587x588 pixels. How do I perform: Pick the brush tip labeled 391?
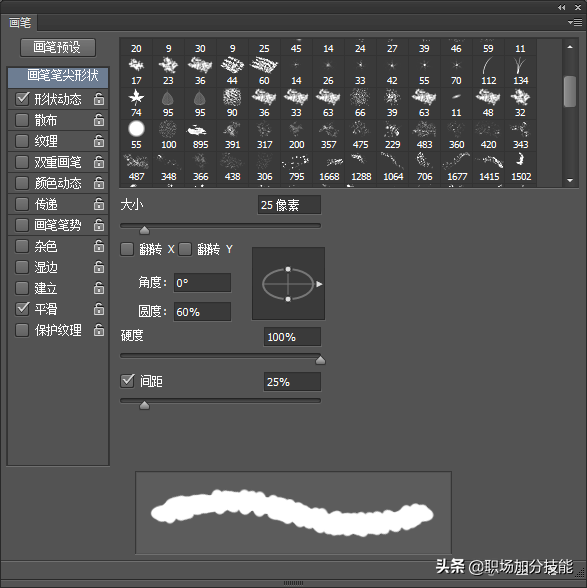[232, 135]
